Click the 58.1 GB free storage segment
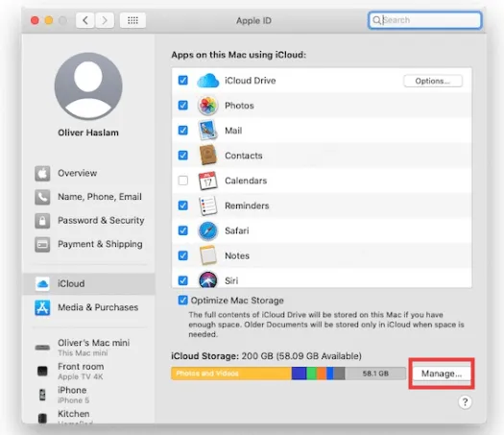 [x=375, y=374]
